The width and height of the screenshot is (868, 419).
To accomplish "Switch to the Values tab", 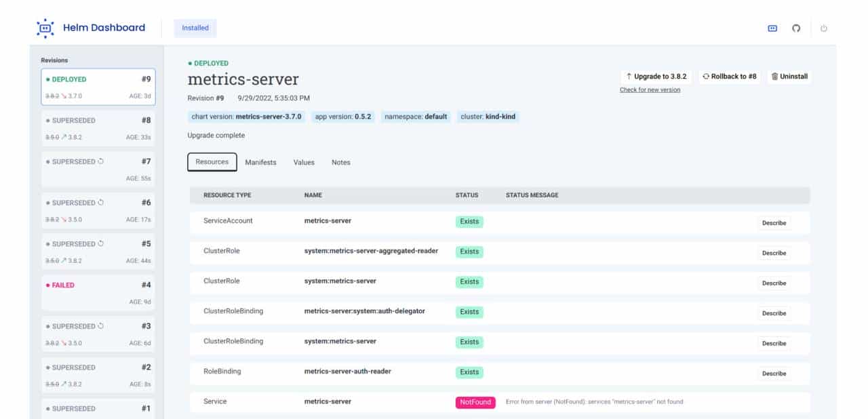I will 304,163.
